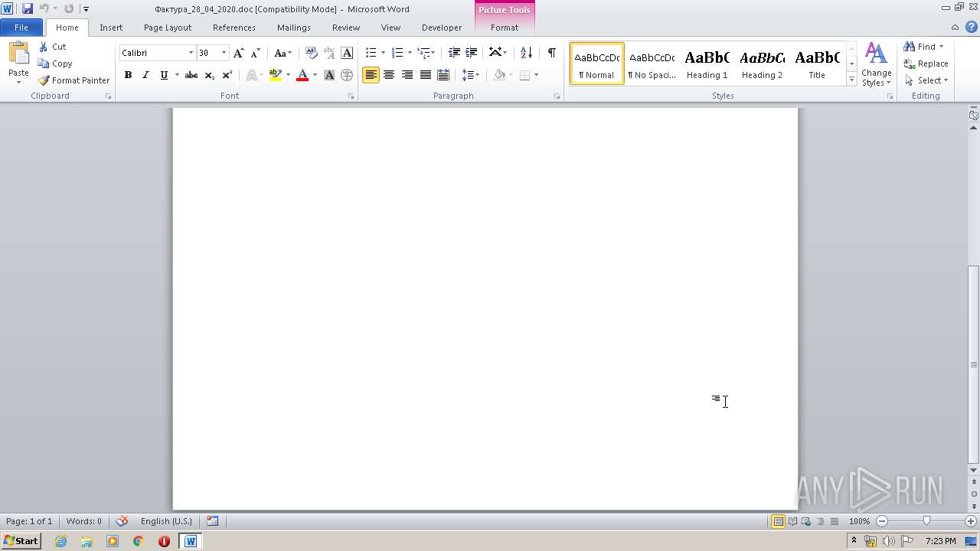The height and width of the screenshot is (551, 980).
Task: Expand the Paste options arrow
Action: point(18,82)
